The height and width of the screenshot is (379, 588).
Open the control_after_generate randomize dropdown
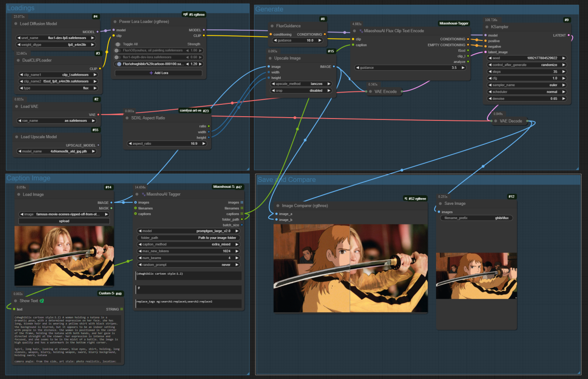point(526,65)
